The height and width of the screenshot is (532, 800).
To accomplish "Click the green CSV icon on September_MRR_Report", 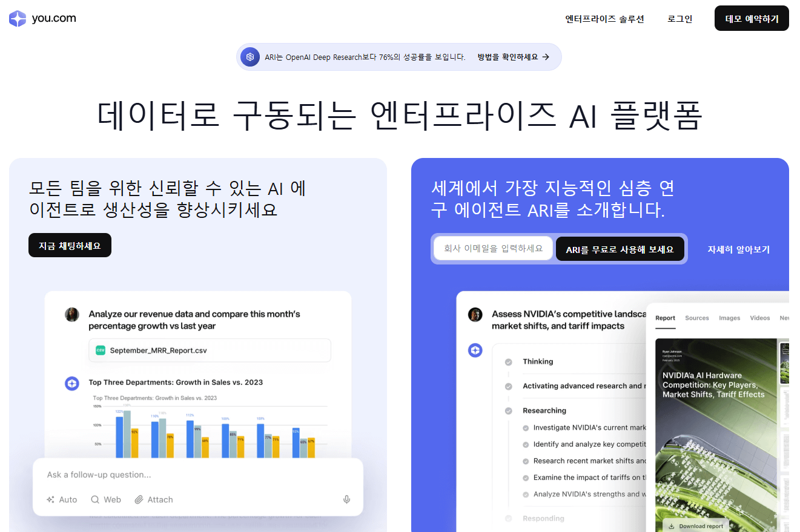I will (x=101, y=350).
